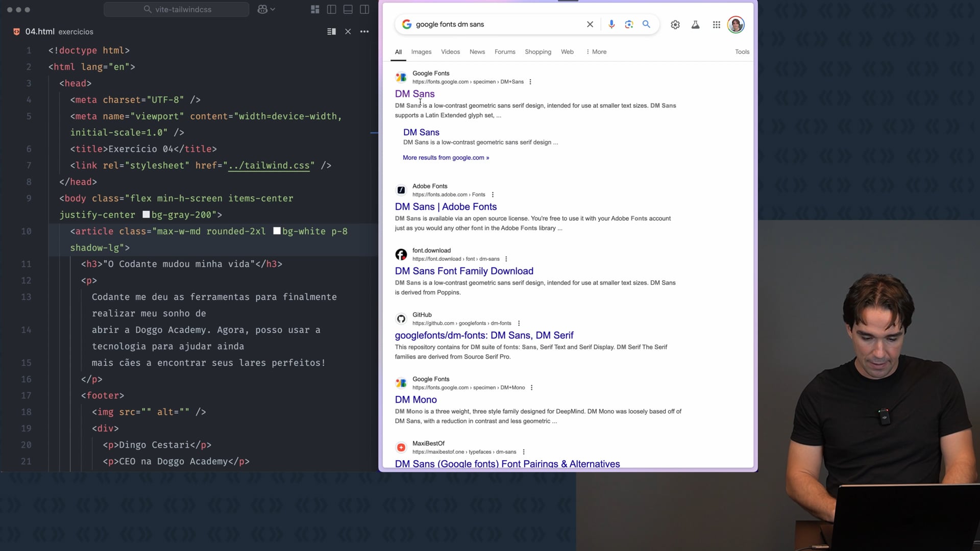The image size is (980, 551).
Task: Click the bg-gray-200 color swatch
Action: 146,215
